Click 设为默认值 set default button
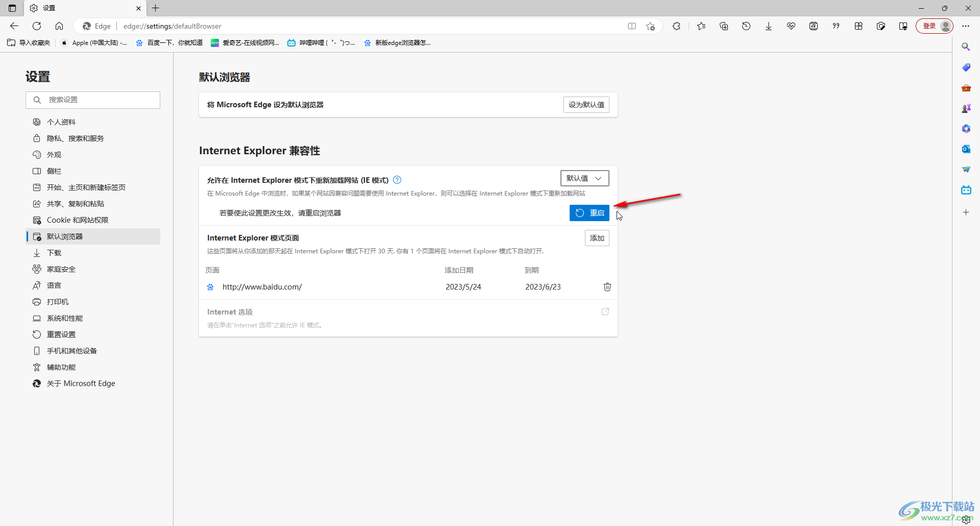This screenshot has width=980, height=526. [586, 105]
